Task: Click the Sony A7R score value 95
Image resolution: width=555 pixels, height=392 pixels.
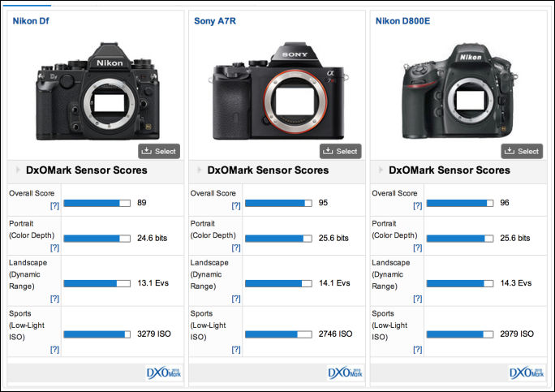Action: (323, 203)
